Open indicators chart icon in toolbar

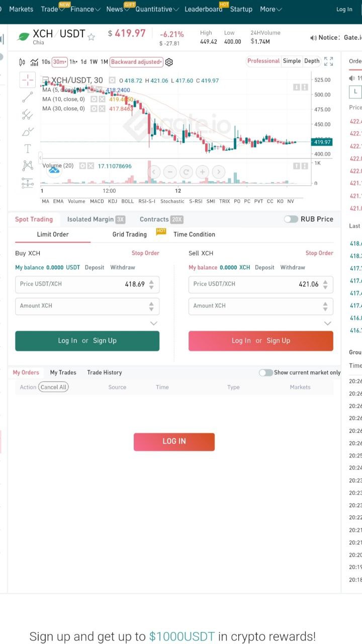click(34, 62)
